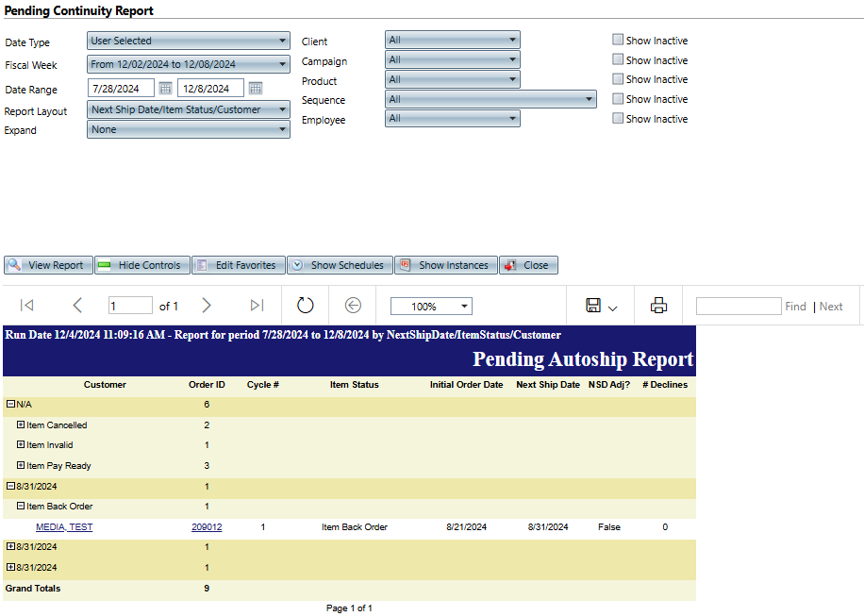Click the Find link in toolbar
This screenshot has width=864, height=616.
(x=795, y=307)
